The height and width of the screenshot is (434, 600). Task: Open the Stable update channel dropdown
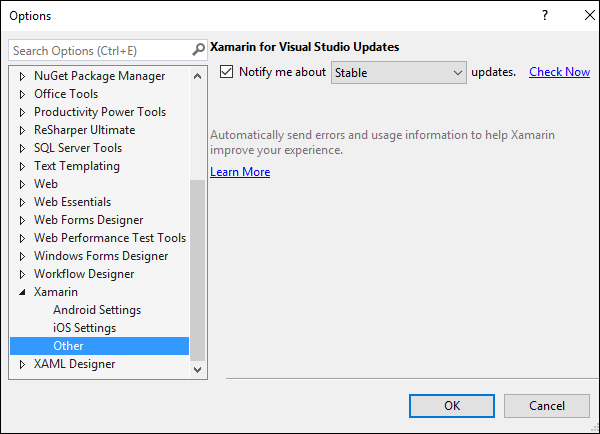(399, 72)
